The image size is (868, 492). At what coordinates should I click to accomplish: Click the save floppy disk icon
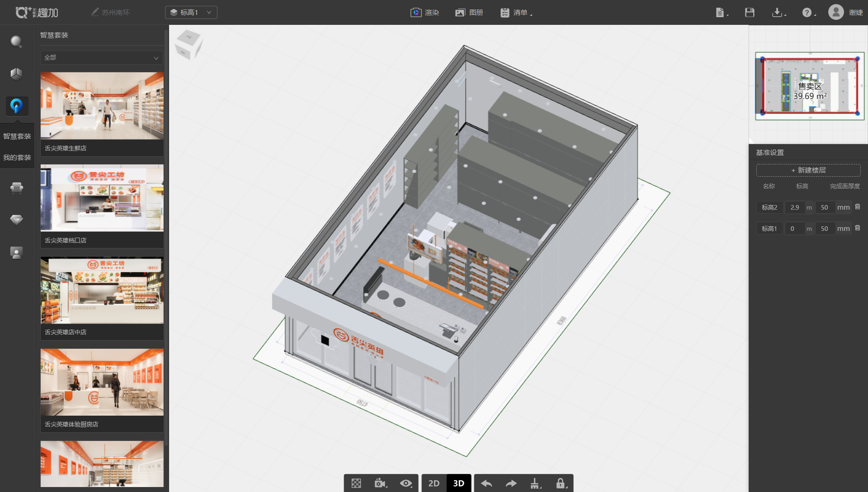pyautogui.click(x=750, y=13)
